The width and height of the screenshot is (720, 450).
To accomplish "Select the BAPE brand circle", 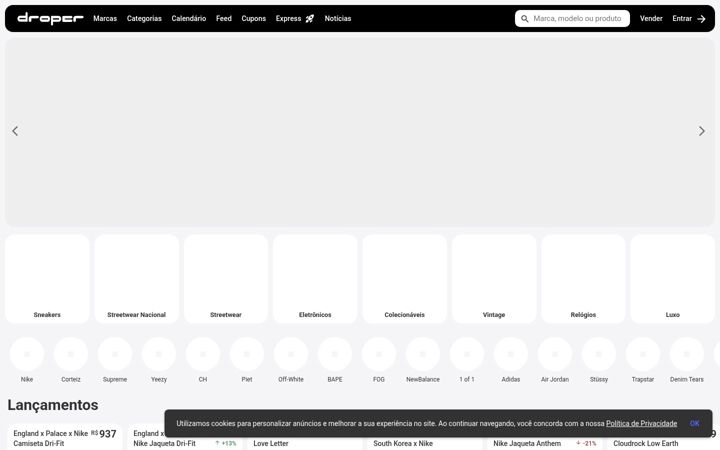I will tap(335, 354).
